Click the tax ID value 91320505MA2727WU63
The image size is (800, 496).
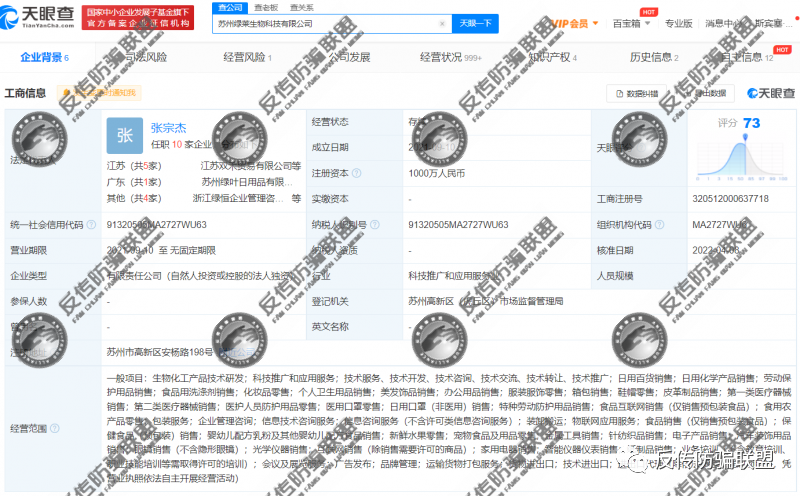click(x=458, y=225)
